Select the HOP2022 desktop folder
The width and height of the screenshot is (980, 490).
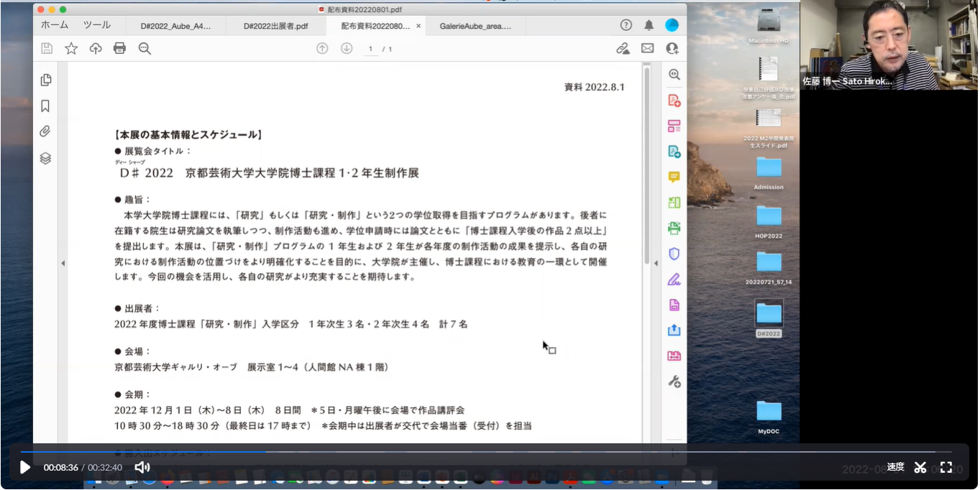(x=769, y=221)
